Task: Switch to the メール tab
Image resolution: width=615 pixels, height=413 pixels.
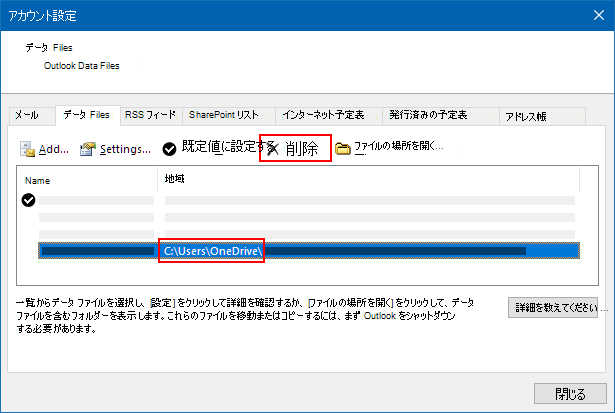Action: coord(32,116)
